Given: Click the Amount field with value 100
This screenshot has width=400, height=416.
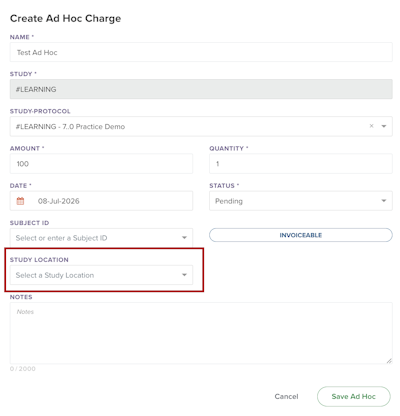Looking at the screenshot, I should point(101,164).
